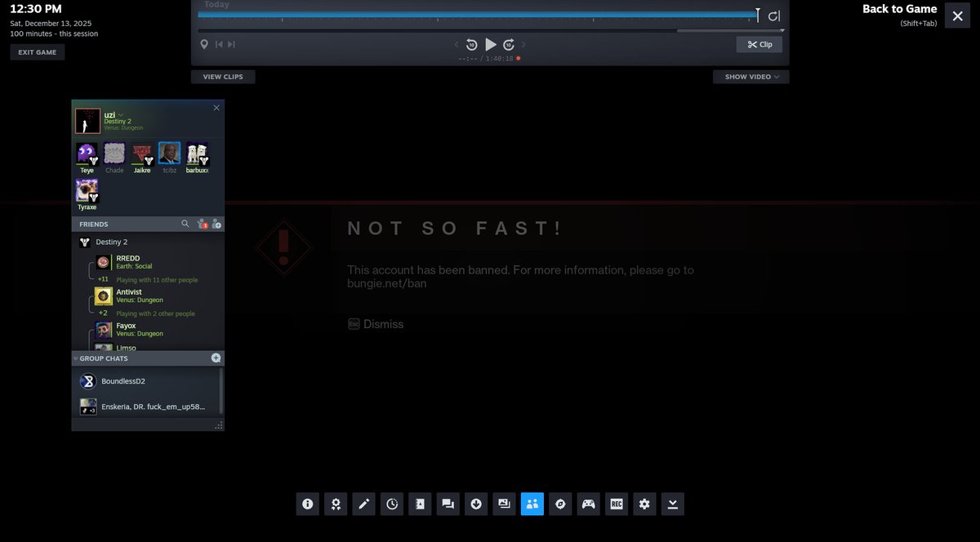The height and width of the screenshot is (542, 980).
Task: Click the View Clips button
Action: [x=223, y=77]
